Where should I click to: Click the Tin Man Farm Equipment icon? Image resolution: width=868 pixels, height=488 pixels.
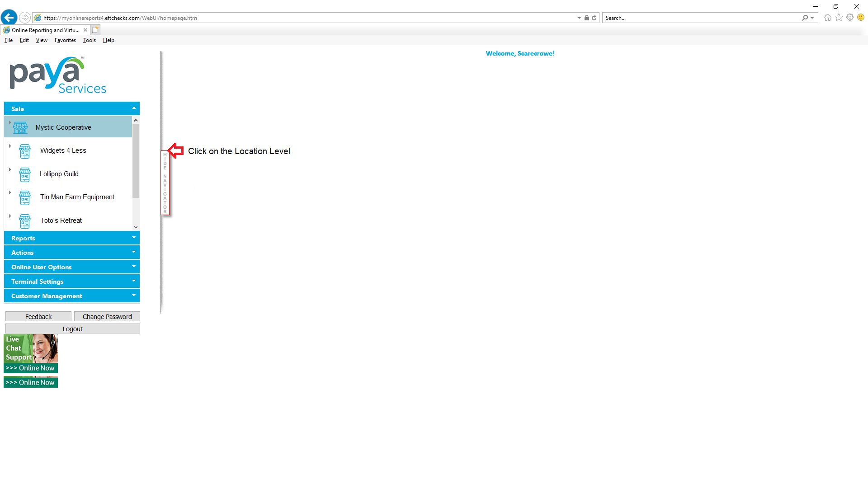coord(25,198)
